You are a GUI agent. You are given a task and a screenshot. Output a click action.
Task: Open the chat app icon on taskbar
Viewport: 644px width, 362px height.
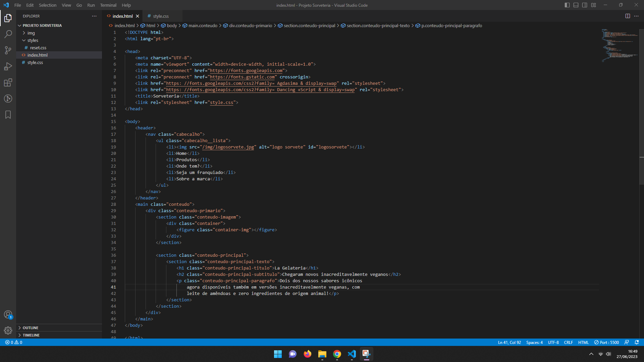(x=292, y=354)
